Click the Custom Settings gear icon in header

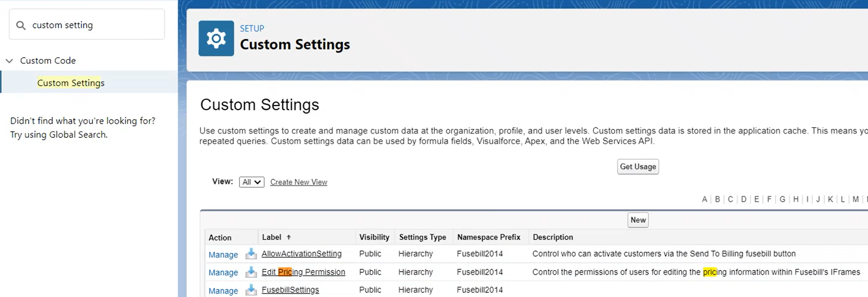click(216, 38)
